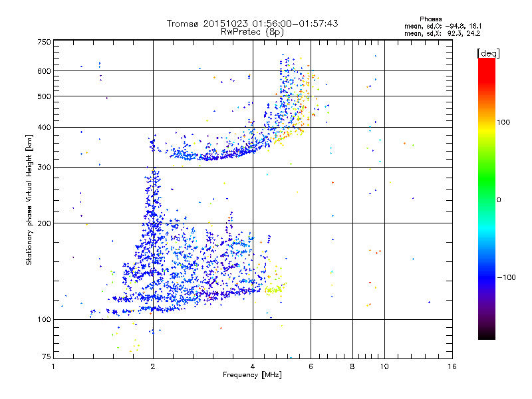Click y-axis tick label '750'
The width and height of the screenshot is (532, 399).
pyautogui.click(x=44, y=42)
